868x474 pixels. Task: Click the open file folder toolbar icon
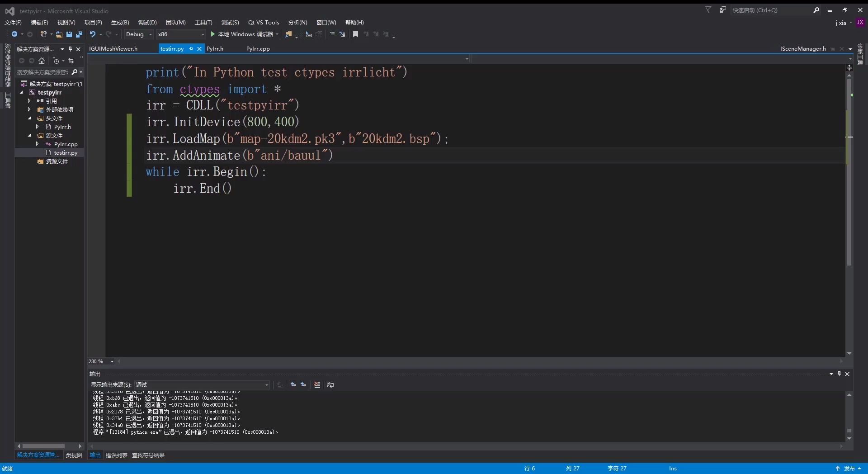tap(59, 34)
